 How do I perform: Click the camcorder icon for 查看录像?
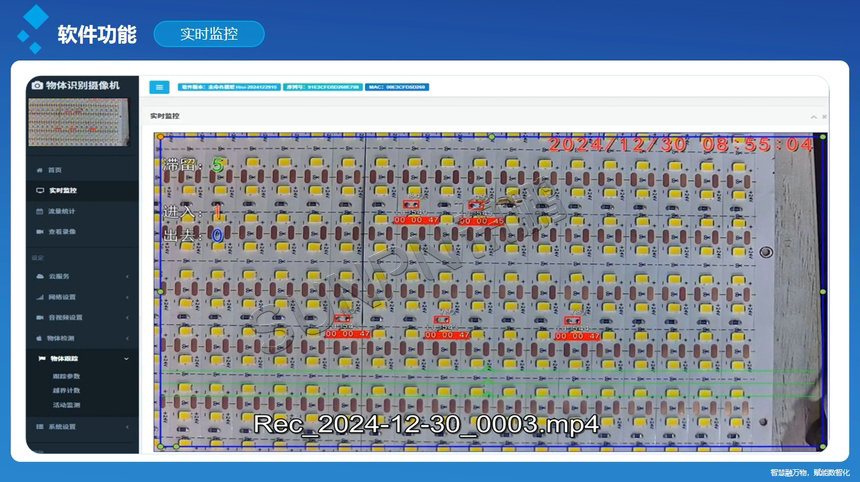[x=39, y=232]
